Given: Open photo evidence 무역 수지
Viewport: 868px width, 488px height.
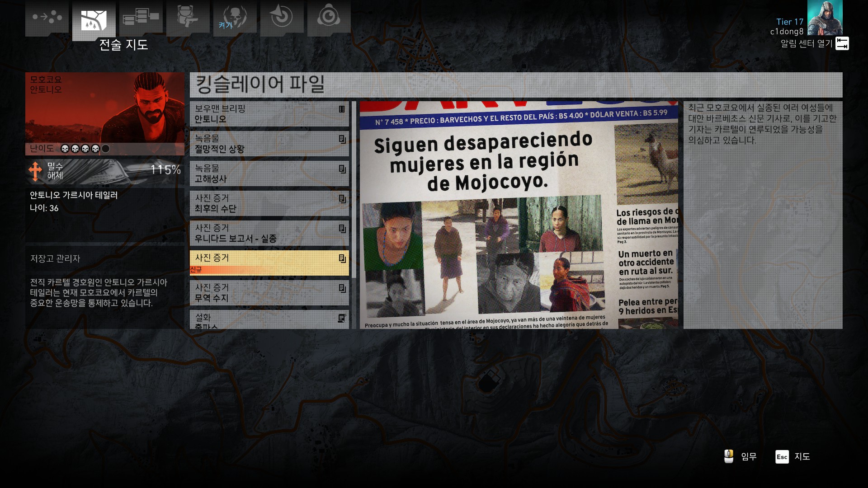Looking at the screenshot, I should pos(269,293).
